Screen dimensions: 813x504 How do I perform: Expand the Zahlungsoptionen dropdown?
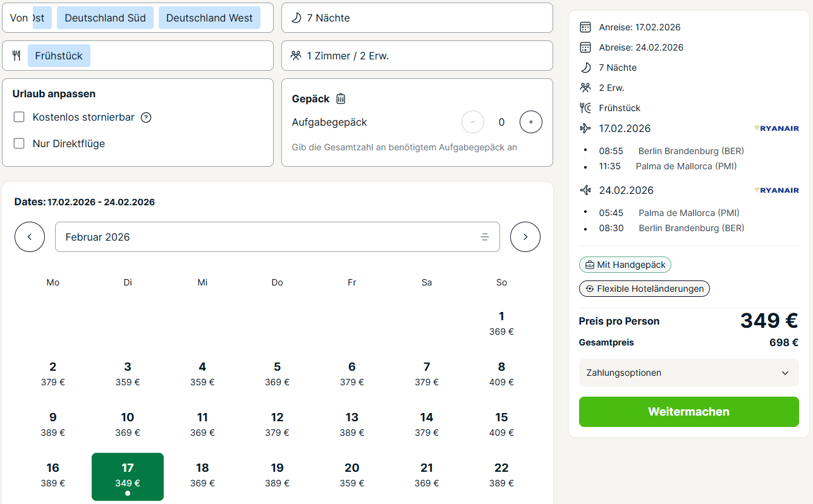(688, 373)
